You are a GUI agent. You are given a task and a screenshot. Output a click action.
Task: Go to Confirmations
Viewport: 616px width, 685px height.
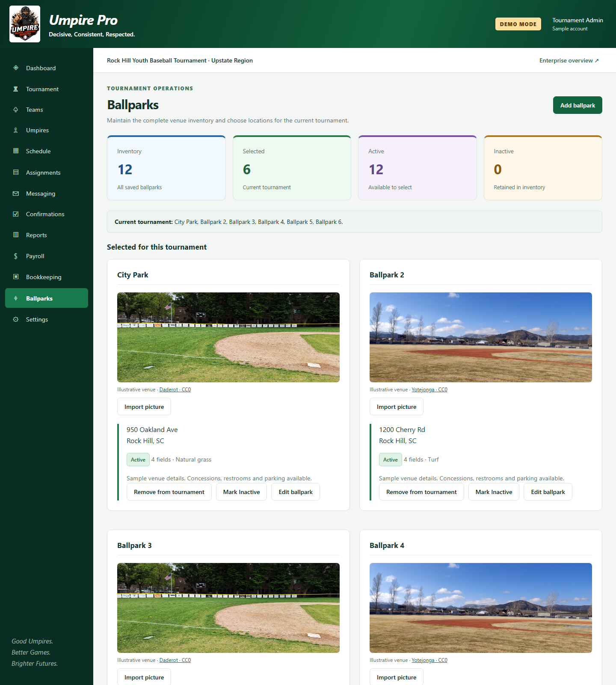point(47,214)
